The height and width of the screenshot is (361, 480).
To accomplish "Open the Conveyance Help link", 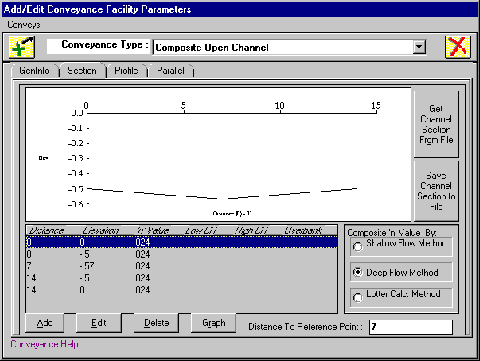I will (x=44, y=344).
